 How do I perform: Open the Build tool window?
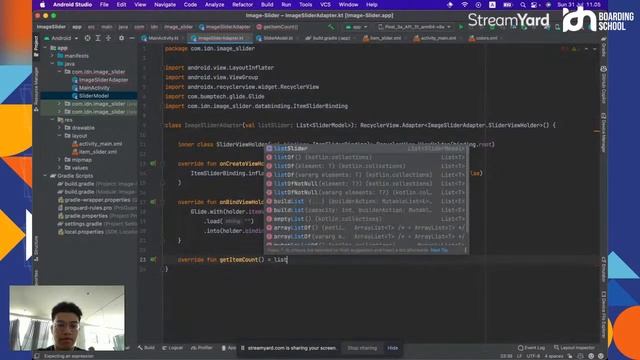[146, 348]
